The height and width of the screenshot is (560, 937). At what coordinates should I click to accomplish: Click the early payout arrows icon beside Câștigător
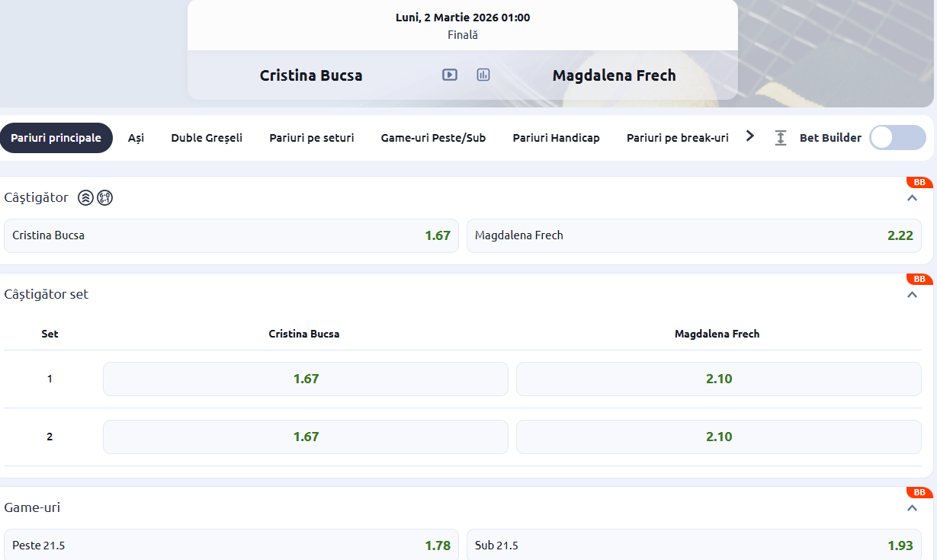pos(86,198)
